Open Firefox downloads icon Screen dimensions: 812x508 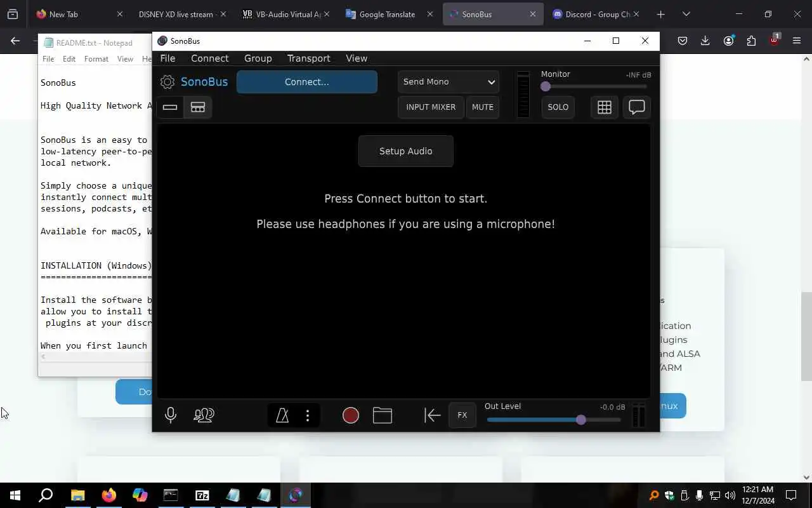[x=705, y=41]
